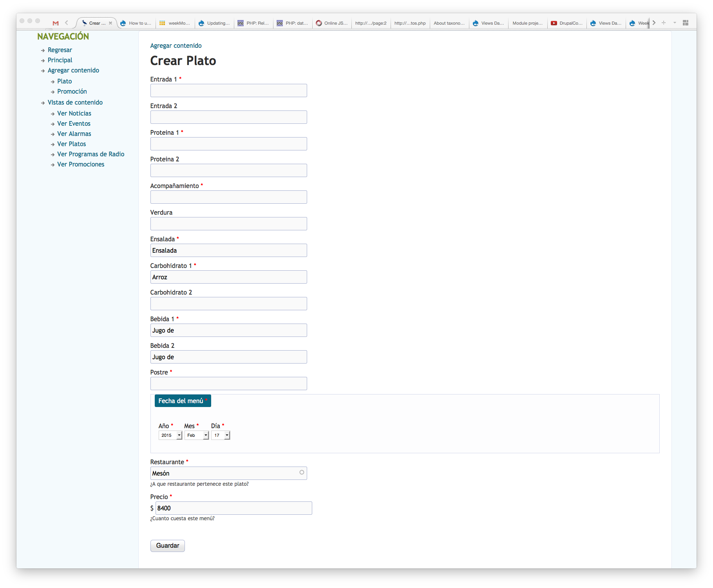The height and width of the screenshot is (588, 713).
Task: Open the Año dropdown showing 2015
Action: (170, 435)
